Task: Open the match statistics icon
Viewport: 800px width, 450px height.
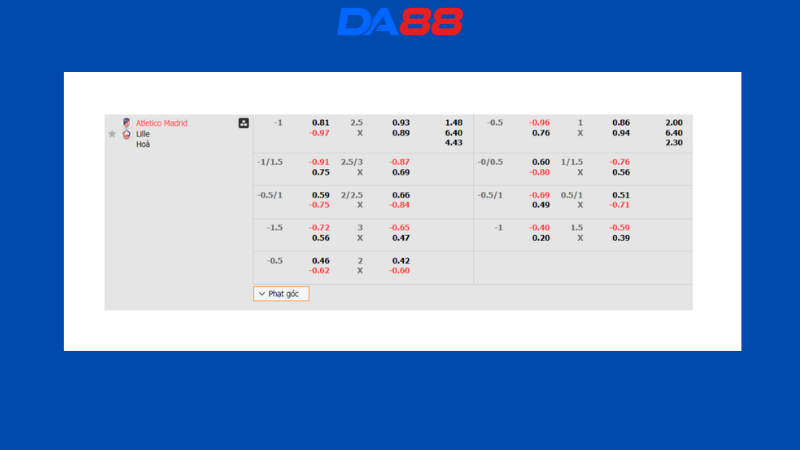Action: click(244, 123)
